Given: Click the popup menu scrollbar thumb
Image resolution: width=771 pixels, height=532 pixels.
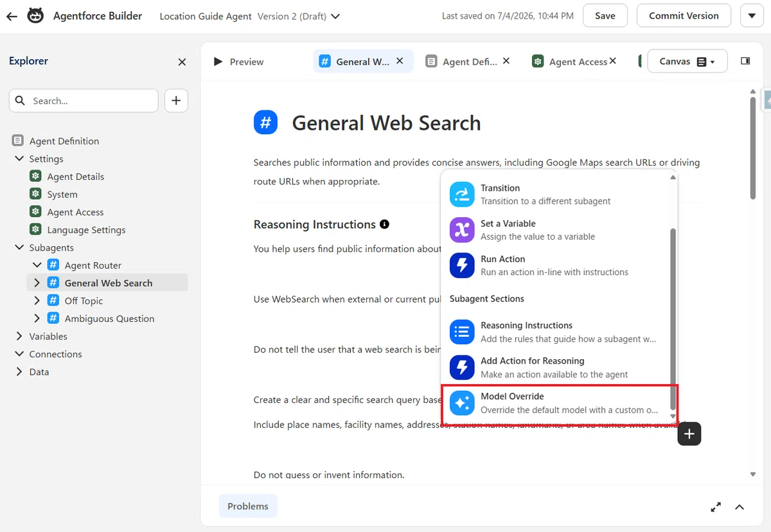Looking at the screenshot, I should [x=673, y=319].
